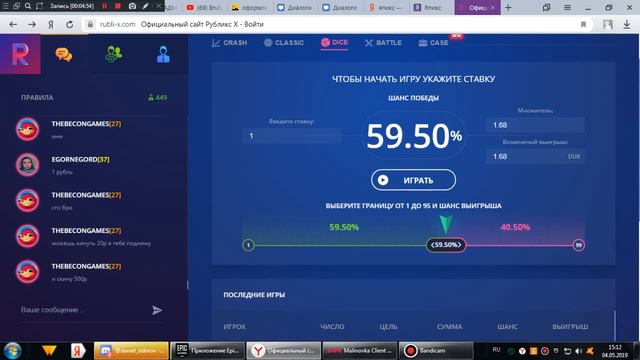Open the blue profile person icon
Image resolution: width=640 pixels, height=360 pixels.
163,54
